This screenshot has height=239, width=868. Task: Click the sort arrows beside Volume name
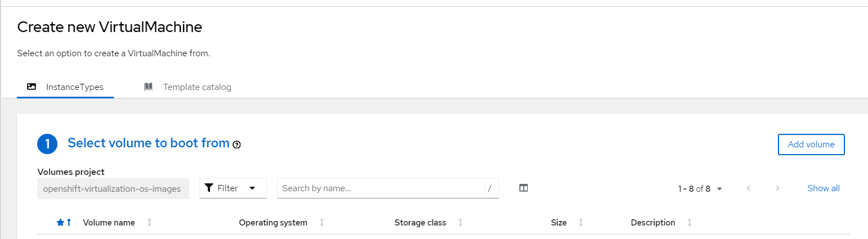(x=149, y=223)
